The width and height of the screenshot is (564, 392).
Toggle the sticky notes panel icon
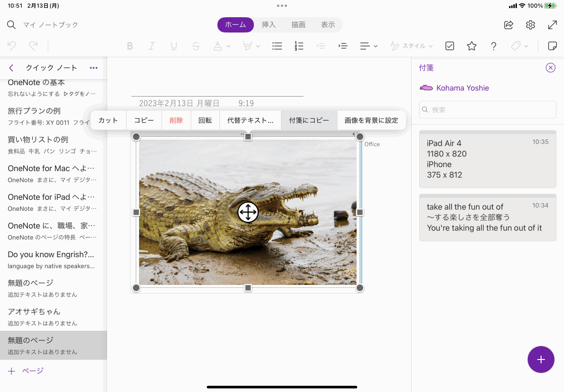pyautogui.click(x=552, y=46)
